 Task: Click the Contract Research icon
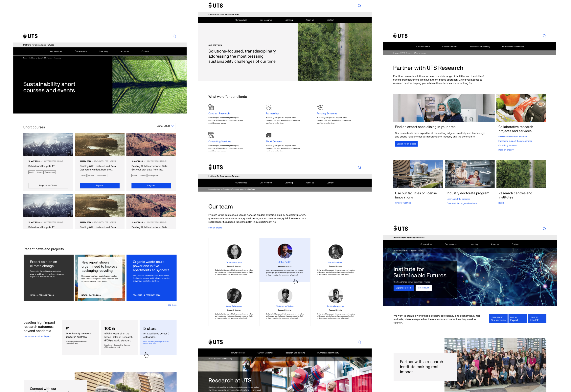click(211, 107)
